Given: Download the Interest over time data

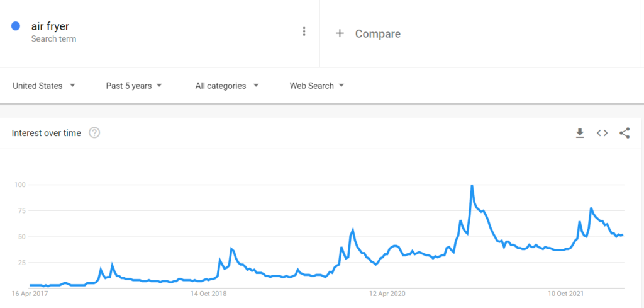Looking at the screenshot, I should click(579, 134).
